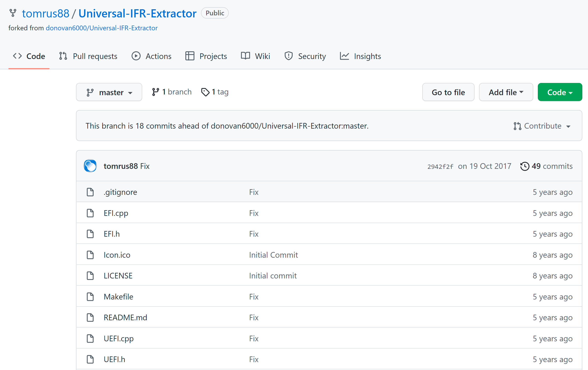Open the Actions tab

click(151, 56)
